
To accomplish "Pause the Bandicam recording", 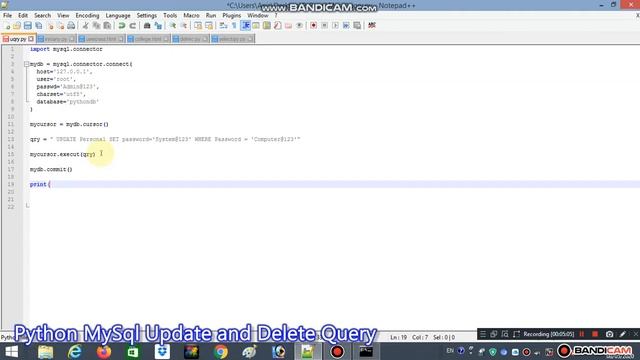I will coord(582,334).
